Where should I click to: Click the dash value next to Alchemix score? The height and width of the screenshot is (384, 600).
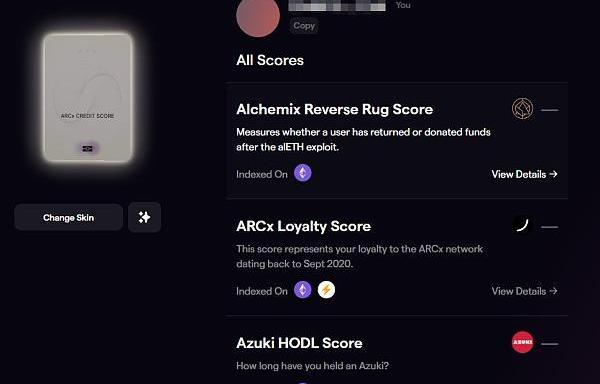pos(550,110)
